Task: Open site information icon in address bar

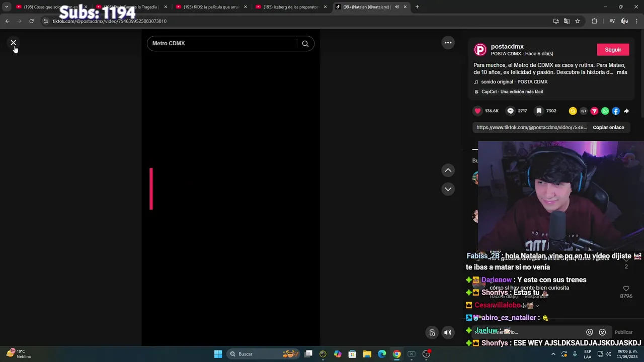Action: (45, 21)
